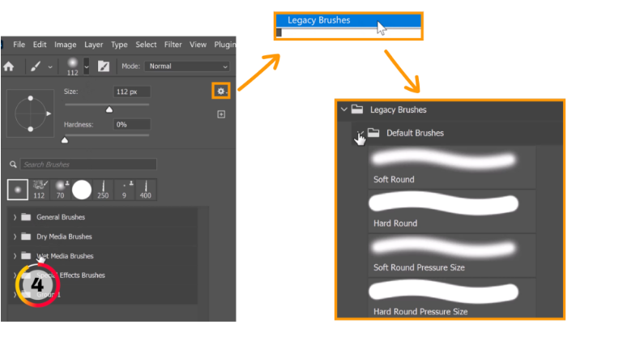Click the Default Brushes folder label
The width and height of the screenshot is (644, 363).
[415, 133]
